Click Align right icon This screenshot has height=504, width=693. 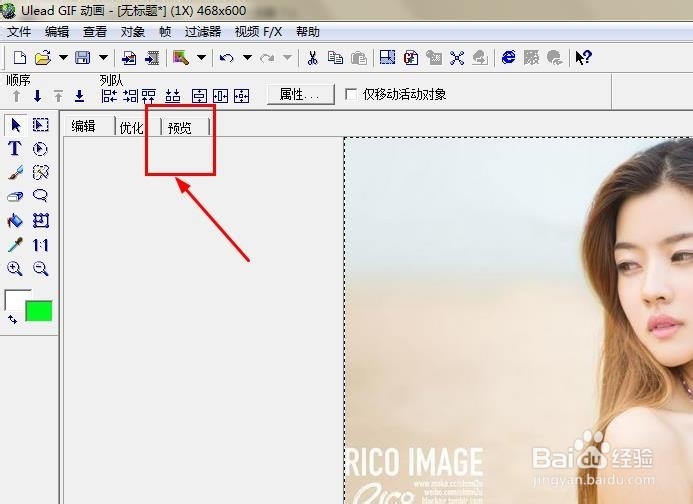[130, 96]
